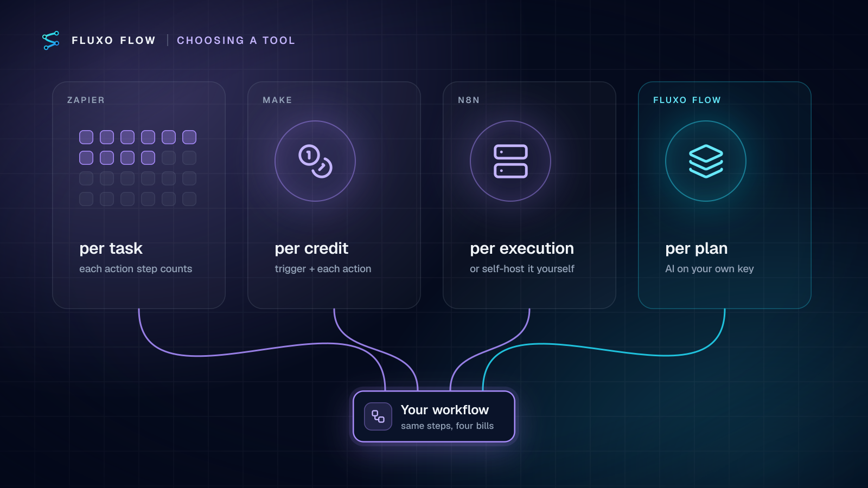Select the "same steps, four bills" caption

tap(448, 426)
